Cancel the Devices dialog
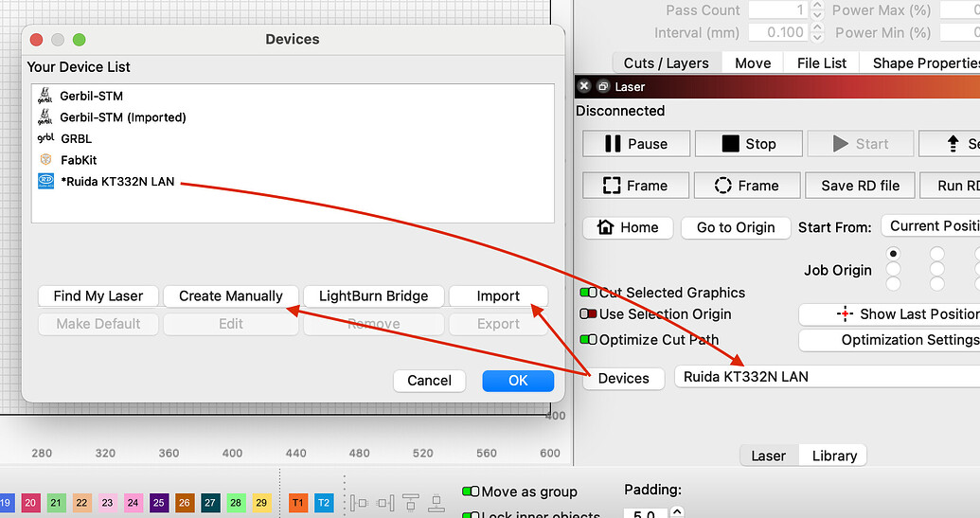This screenshot has height=518, width=980. [x=429, y=381]
